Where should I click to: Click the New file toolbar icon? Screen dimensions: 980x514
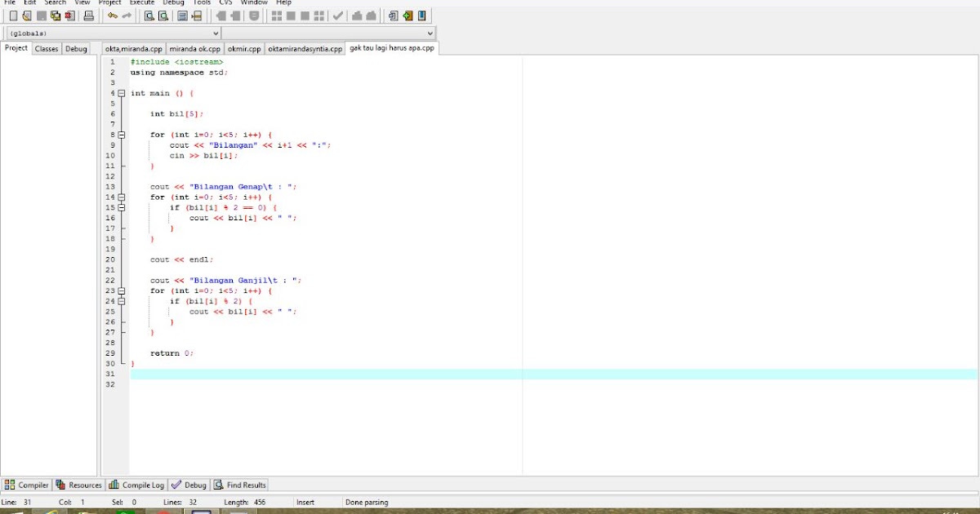13,16
